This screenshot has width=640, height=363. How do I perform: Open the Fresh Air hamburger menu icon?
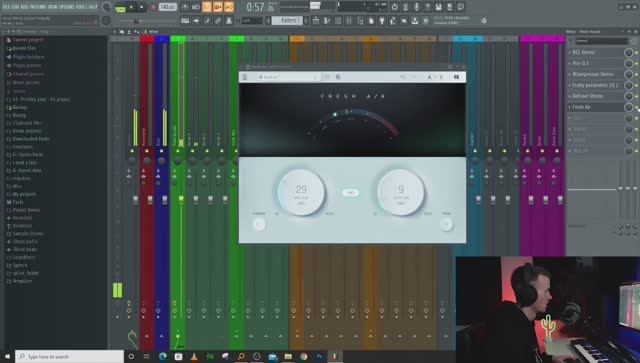pyautogui.click(x=245, y=77)
